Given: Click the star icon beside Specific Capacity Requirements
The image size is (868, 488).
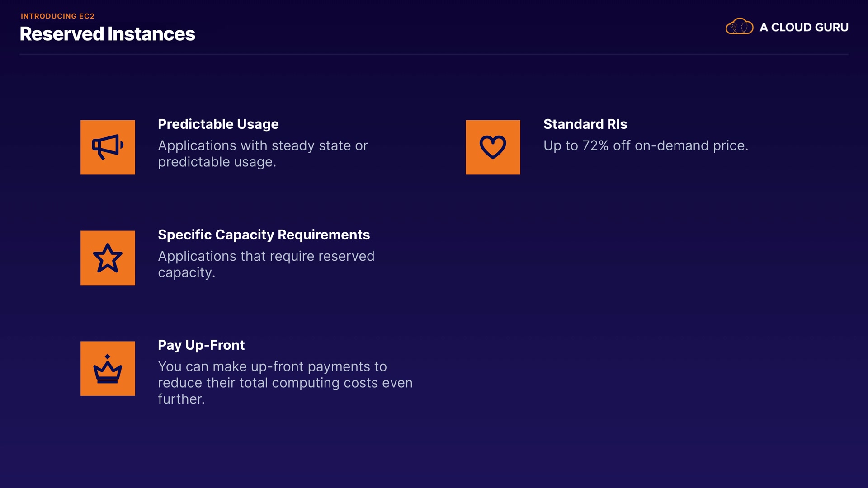Looking at the screenshot, I should click(x=108, y=258).
